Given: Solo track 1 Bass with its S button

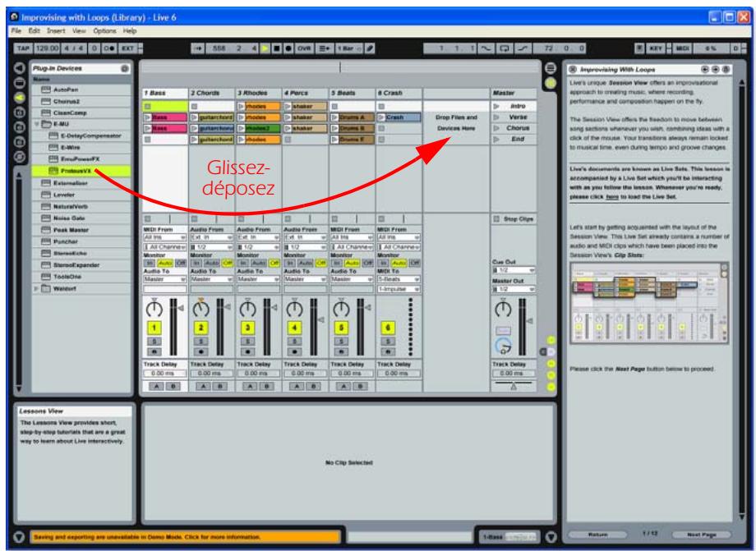Looking at the screenshot, I should tap(153, 340).
